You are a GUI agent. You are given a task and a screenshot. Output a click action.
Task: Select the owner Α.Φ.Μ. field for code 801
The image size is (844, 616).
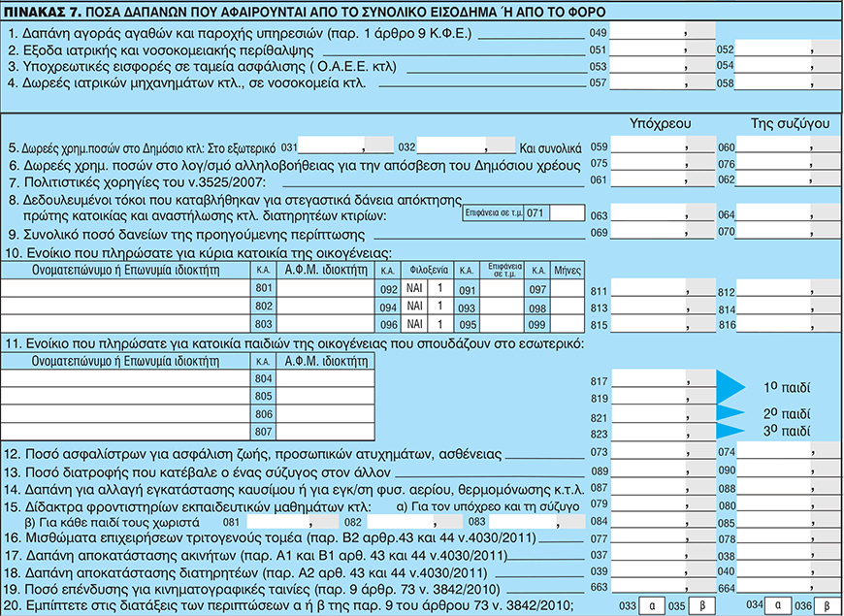point(325,288)
